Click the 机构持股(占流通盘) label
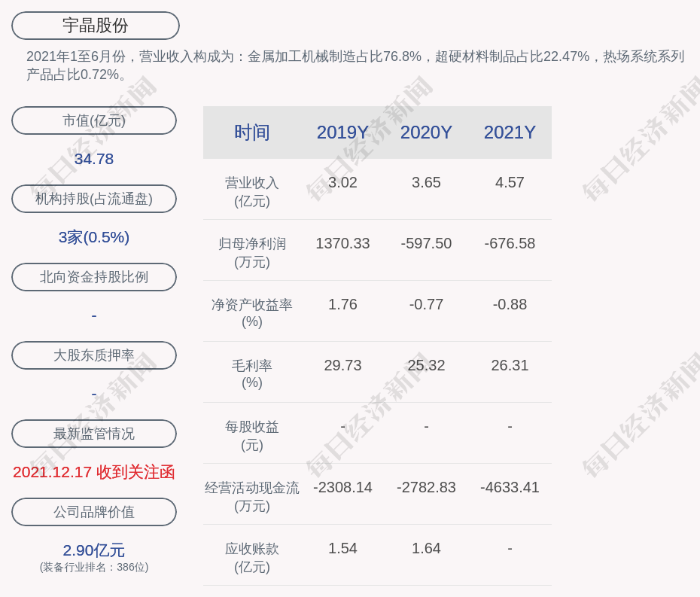The width and height of the screenshot is (700, 597). click(94, 199)
